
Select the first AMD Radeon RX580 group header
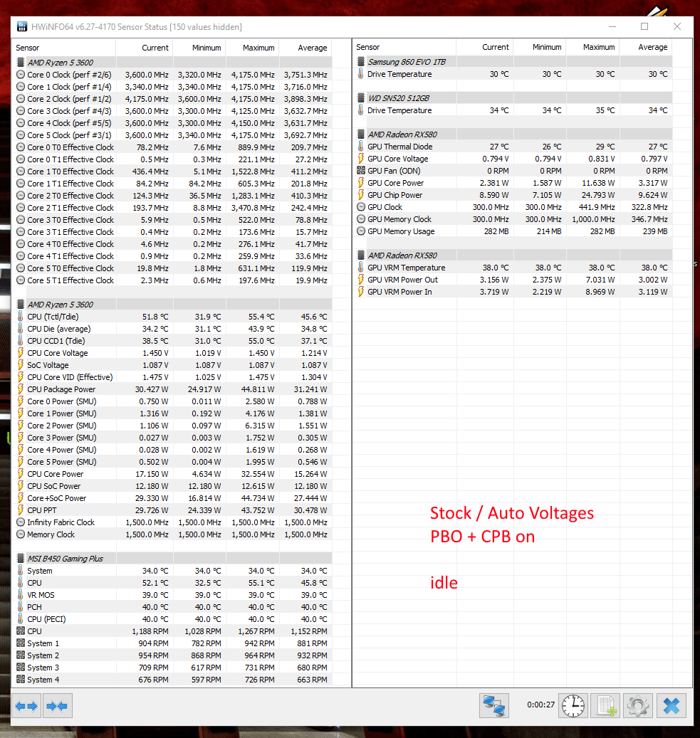coord(513,134)
